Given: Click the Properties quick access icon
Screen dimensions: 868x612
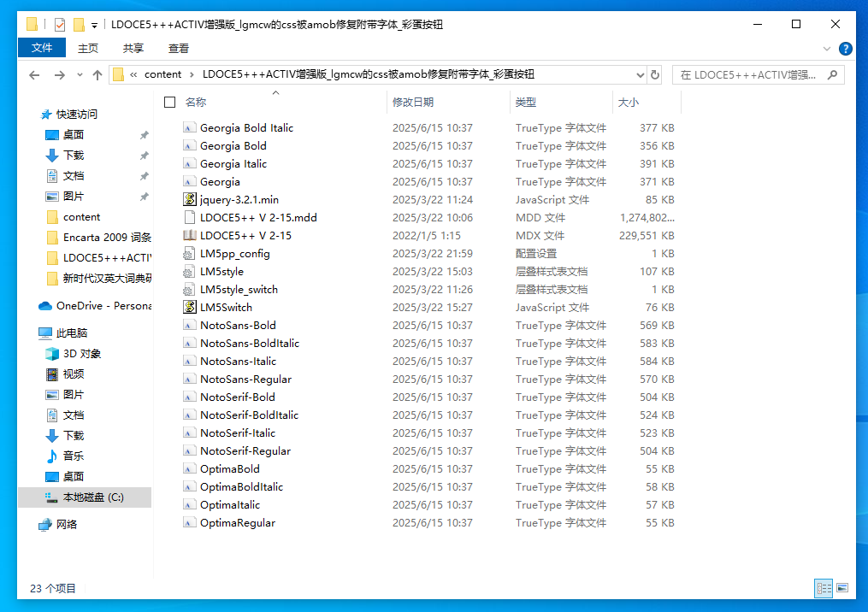Looking at the screenshot, I should click(x=60, y=24).
